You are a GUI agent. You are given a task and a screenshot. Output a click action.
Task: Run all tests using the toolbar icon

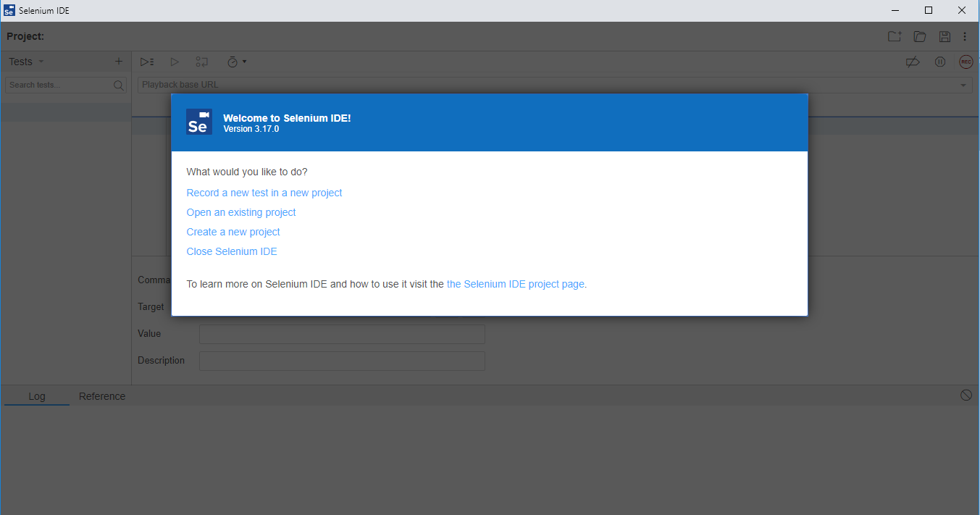[147, 62]
